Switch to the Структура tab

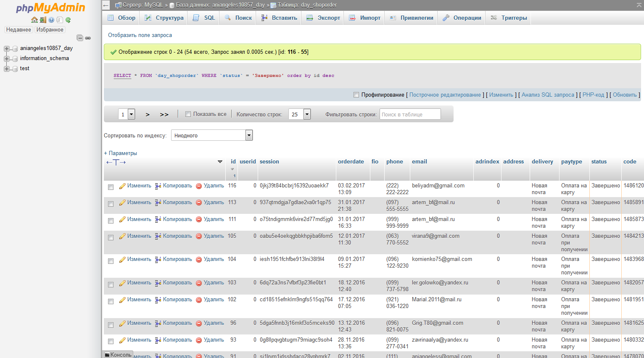click(164, 18)
